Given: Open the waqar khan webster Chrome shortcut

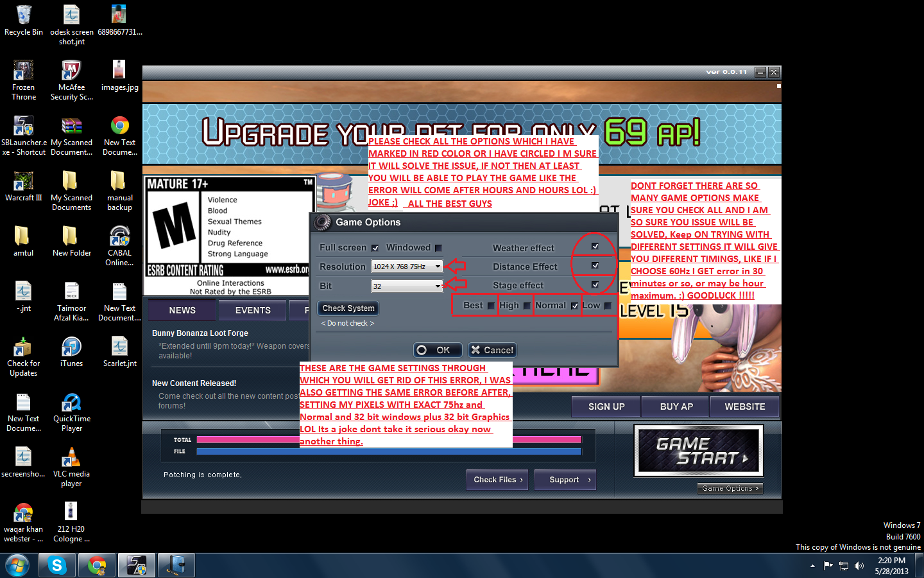Looking at the screenshot, I should click(24, 522).
